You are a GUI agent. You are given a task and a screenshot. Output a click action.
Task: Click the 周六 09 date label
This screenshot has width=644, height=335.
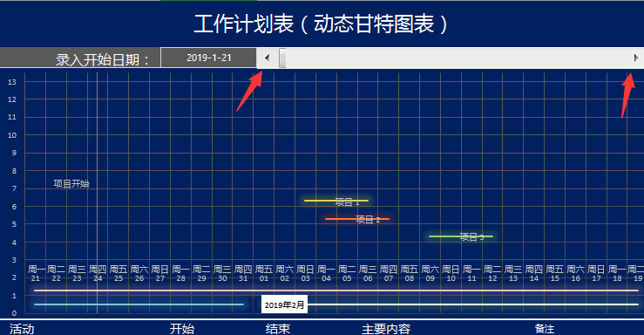click(430, 273)
